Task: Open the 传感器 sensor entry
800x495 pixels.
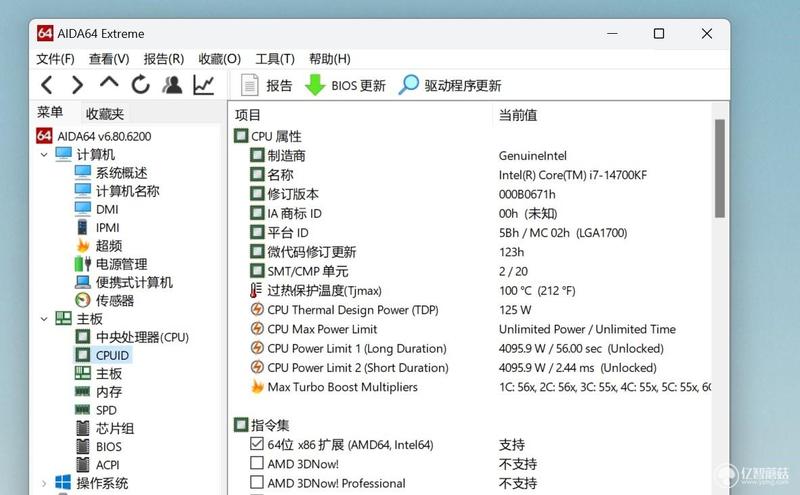Action: [x=105, y=301]
